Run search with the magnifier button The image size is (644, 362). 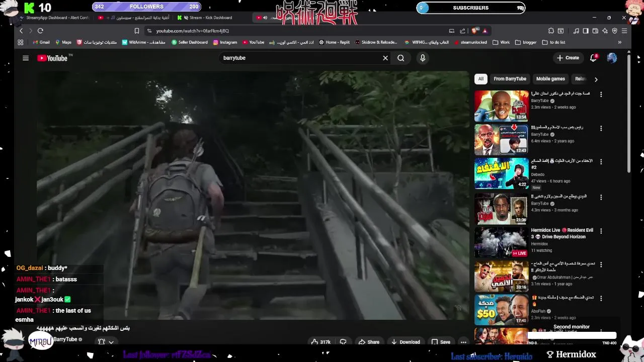(x=401, y=58)
